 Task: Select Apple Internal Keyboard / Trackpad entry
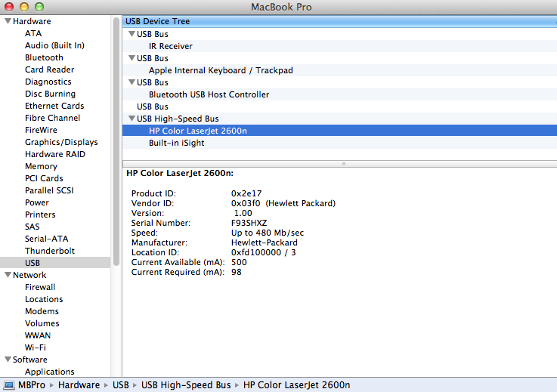click(220, 70)
